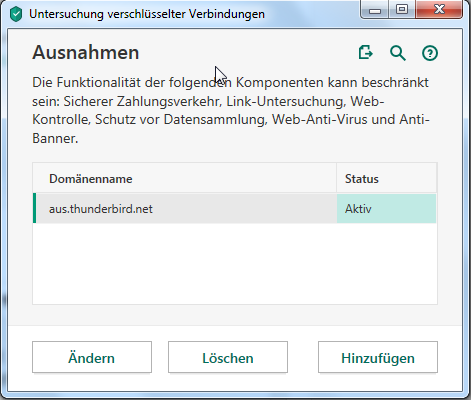Image resolution: width=471 pixels, height=400 pixels.
Task: Click the empty area of the domain list
Action: coord(235,263)
